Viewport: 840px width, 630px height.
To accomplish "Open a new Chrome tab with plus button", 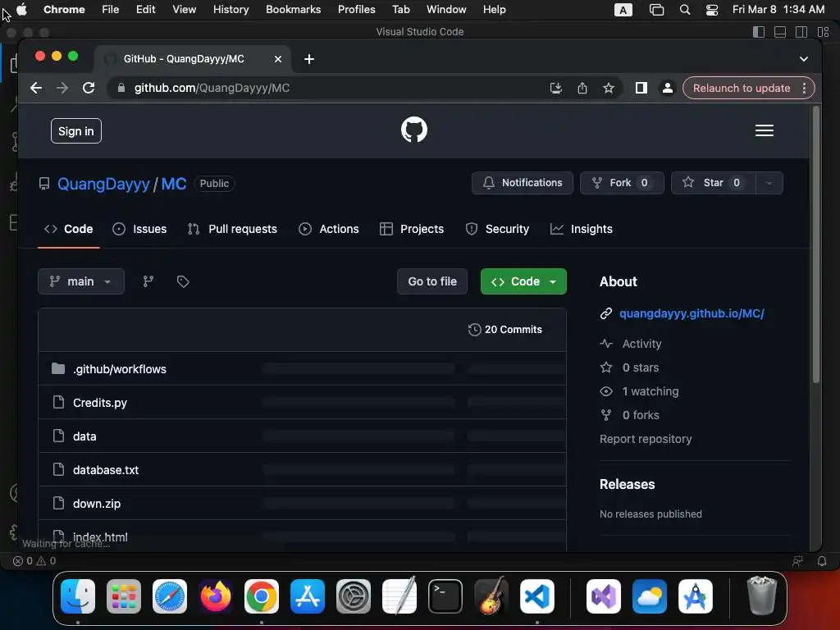I will [x=309, y=59].
